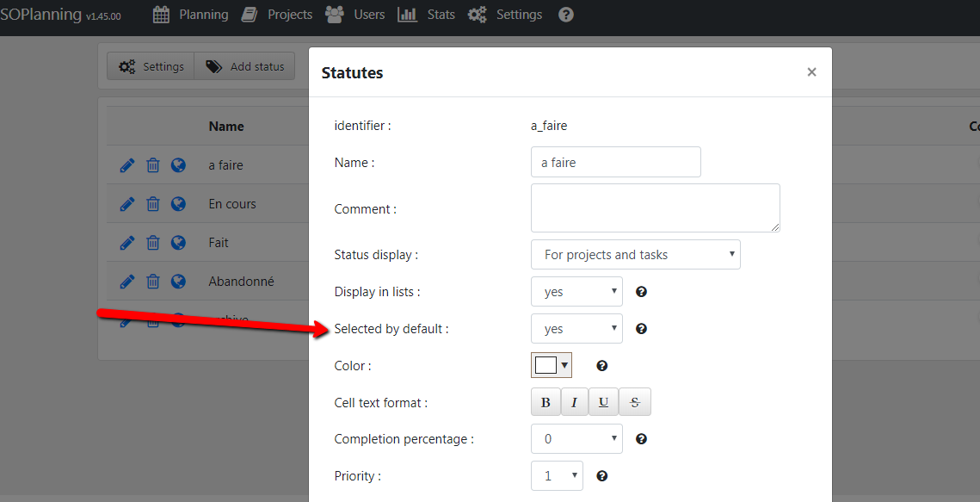
Task: Click the trash icon for 'En cours' row
Action: point(152,204)
